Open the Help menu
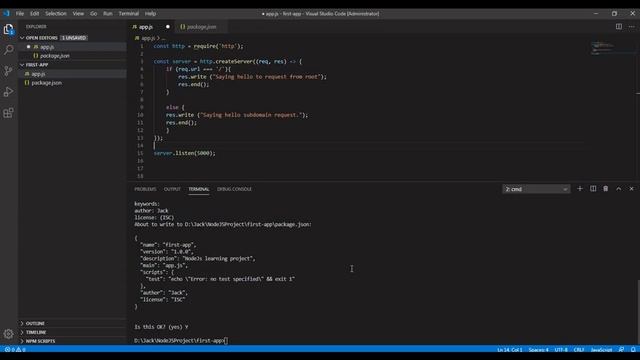Viewport: 640px width, 360px height. [151, 13]
